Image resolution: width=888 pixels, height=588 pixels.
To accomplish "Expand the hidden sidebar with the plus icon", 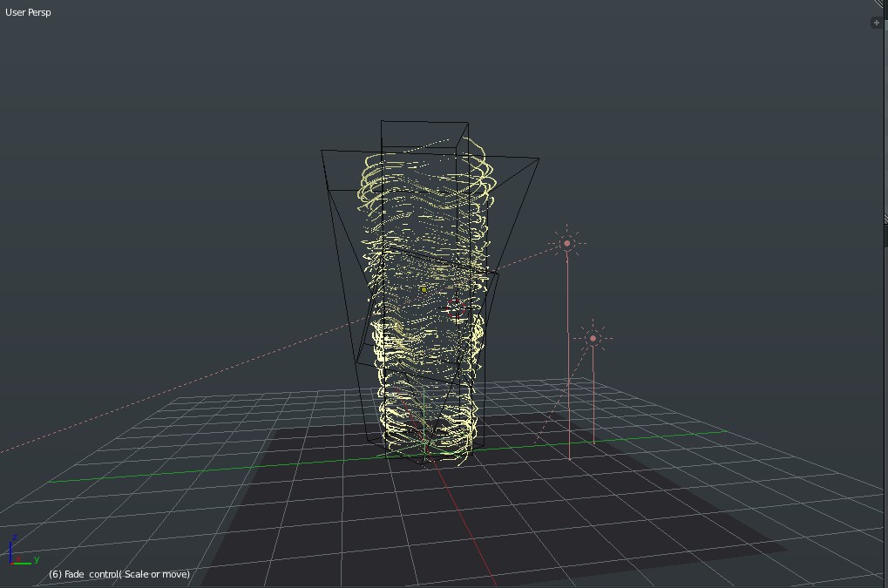I will (x=877, y=23).
